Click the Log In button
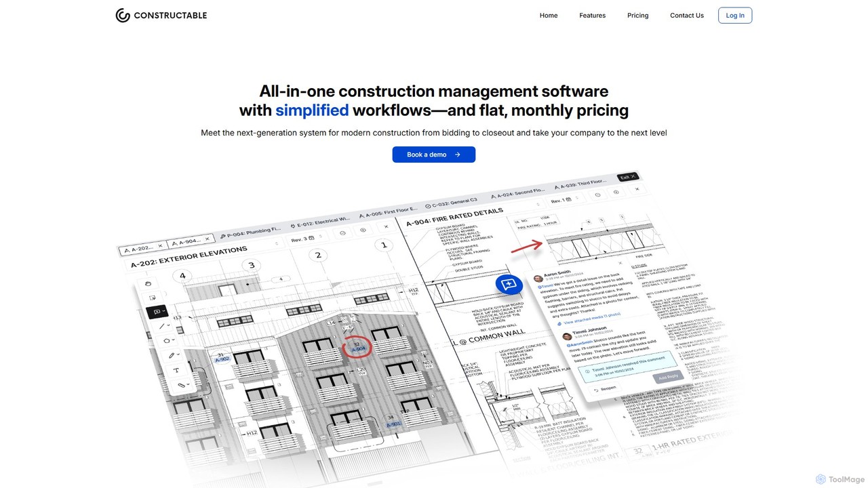Viewport: 868px width, 488px height. pyautogui.click(x=735, y=16)
